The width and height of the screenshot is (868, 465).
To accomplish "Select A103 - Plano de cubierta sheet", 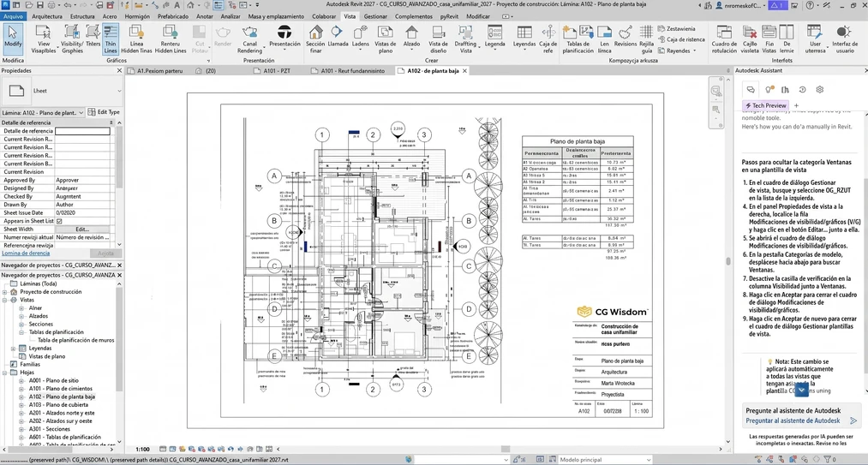I will 60,405.
